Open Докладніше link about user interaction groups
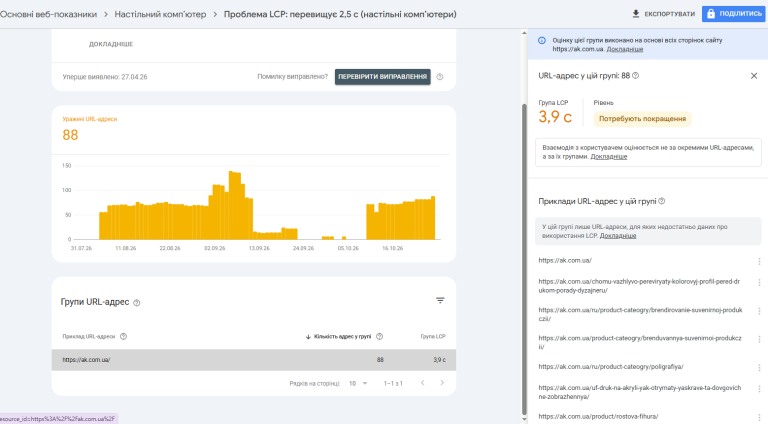The image size is (768, 424). 608,157
